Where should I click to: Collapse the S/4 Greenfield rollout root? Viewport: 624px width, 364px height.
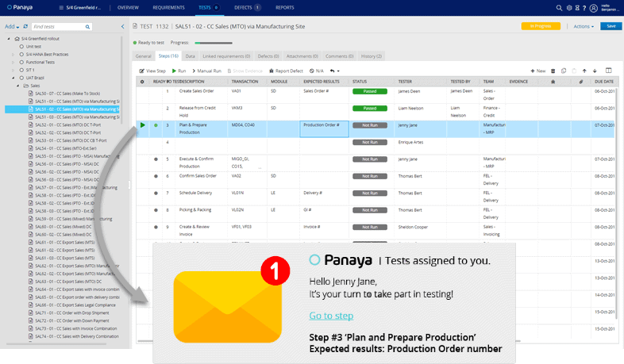point(9,39)
